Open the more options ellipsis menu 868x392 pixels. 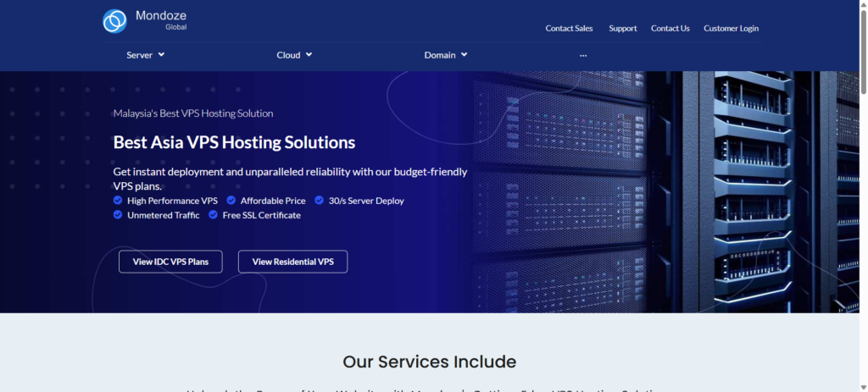583,55
